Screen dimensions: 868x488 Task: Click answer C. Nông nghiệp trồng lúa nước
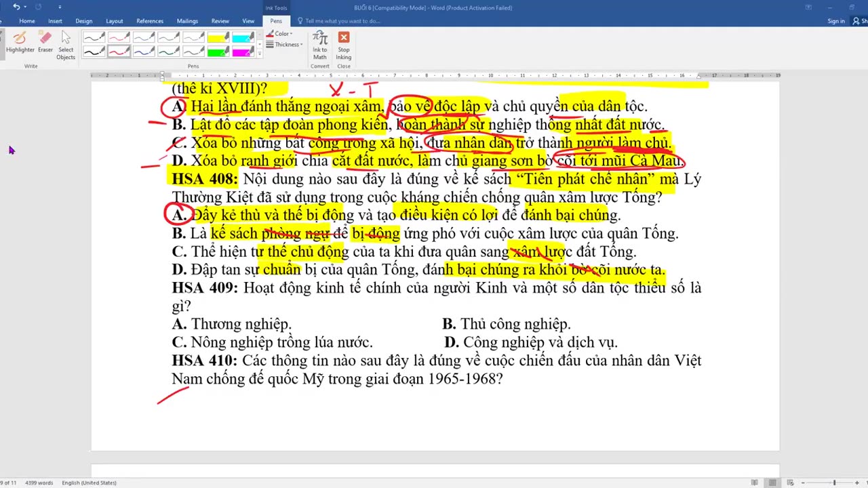[x=273, y=342]
